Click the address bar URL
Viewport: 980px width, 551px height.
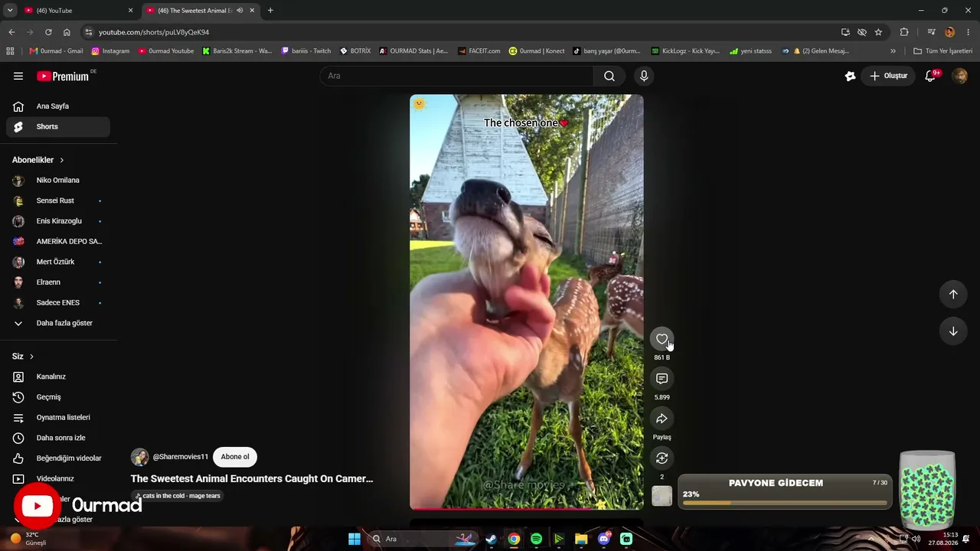click(153, 32)
